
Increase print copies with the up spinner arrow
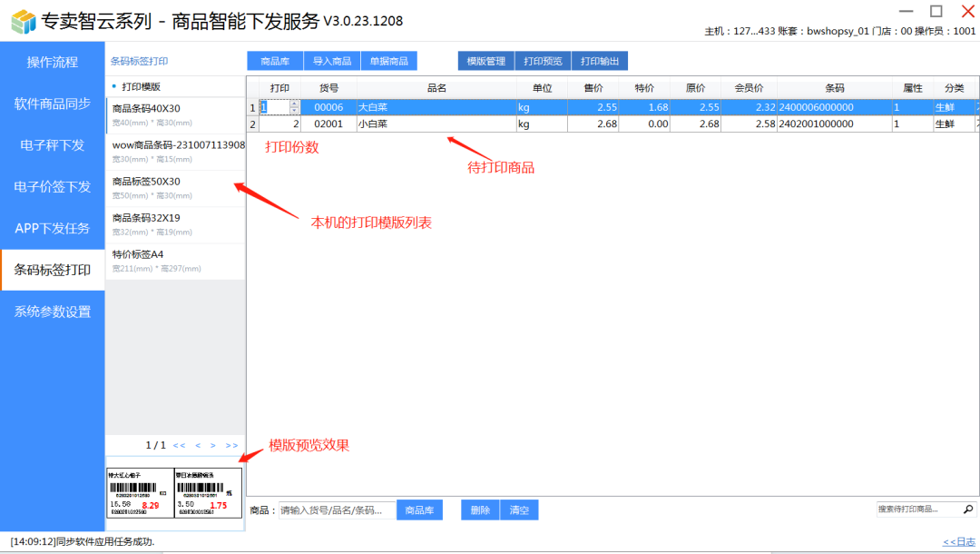coord(294,104)
